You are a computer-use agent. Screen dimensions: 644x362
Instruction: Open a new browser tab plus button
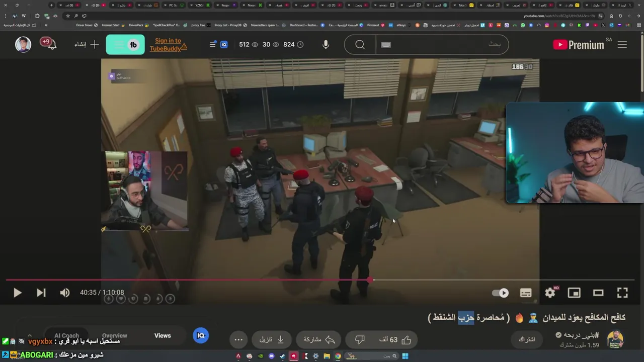click(x=51, y=5)
